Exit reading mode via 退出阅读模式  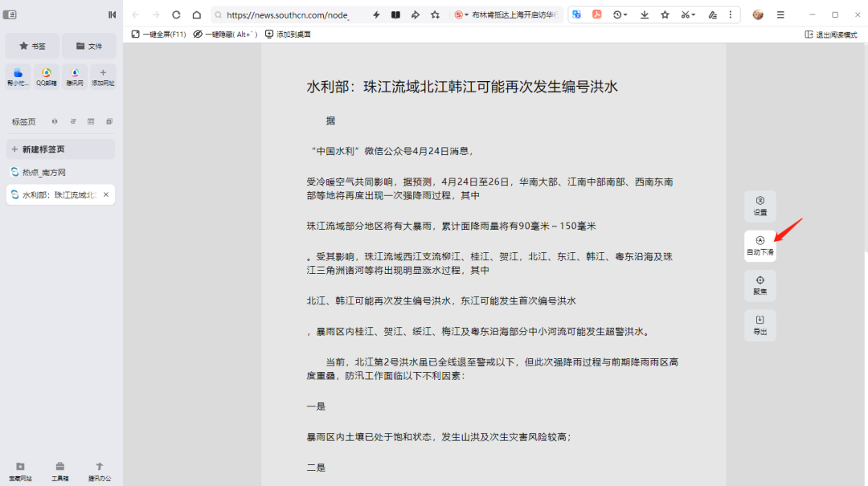pos(831,35)
